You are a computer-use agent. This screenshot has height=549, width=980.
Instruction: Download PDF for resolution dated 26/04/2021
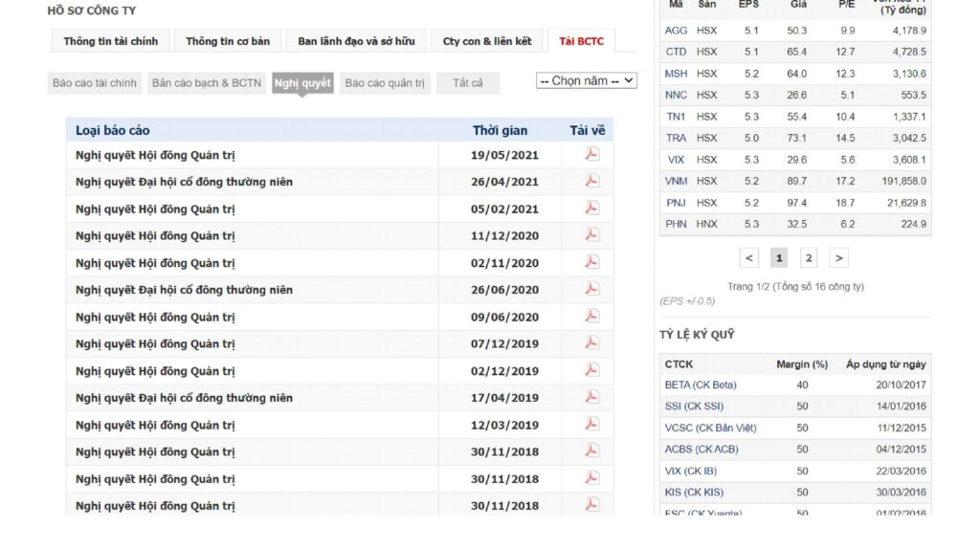tap(591, 181)
